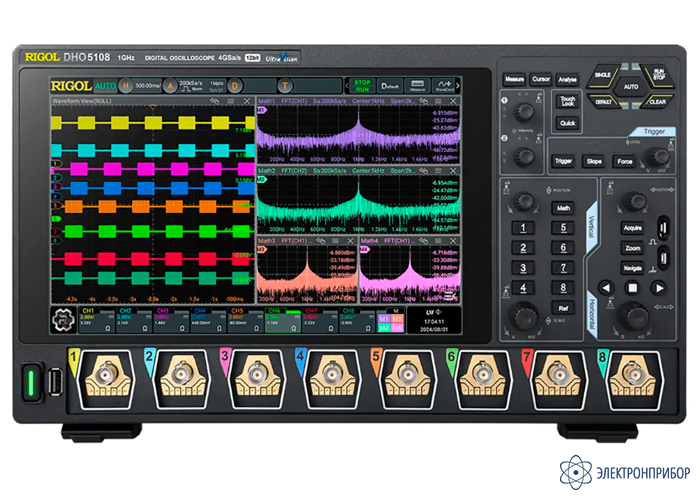Open the Math1 window hamburger menu
Screen dimensions: 700x500
[438, 101]
